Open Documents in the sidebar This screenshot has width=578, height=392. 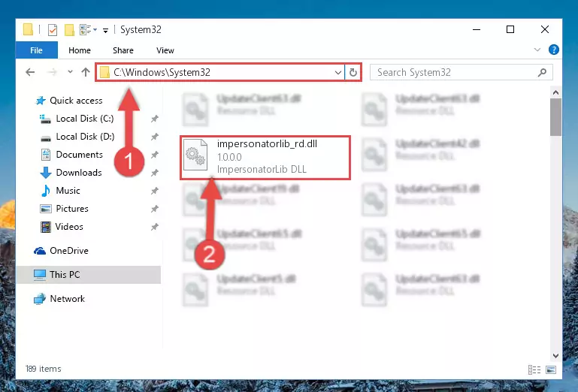pyautogui.click(x=71, y=155)
